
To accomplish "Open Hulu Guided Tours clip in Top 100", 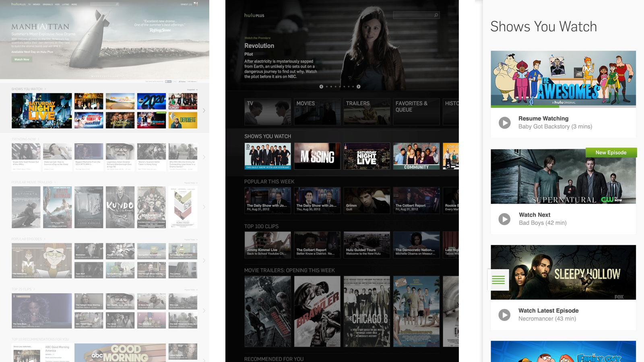I will click(x=367, y=245).
